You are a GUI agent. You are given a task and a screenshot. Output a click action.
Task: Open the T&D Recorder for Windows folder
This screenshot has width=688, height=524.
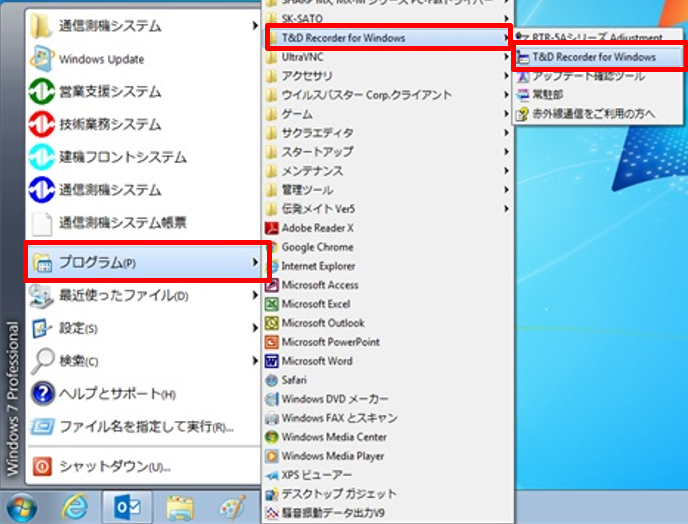tap(388, 38)
